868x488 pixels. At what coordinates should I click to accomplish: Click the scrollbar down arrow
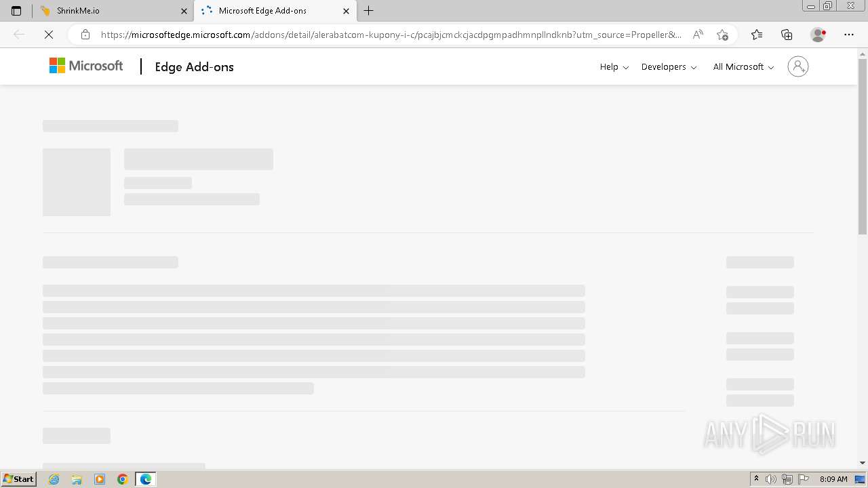tap(863, 463)
